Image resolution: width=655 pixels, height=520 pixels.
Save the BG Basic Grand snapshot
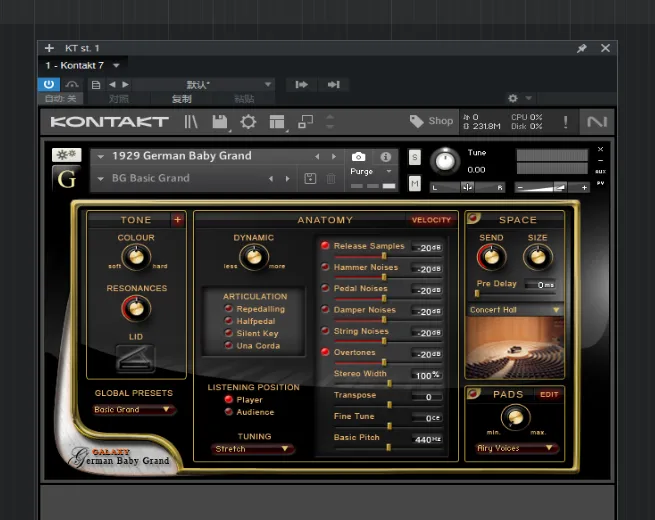point(310,178)
